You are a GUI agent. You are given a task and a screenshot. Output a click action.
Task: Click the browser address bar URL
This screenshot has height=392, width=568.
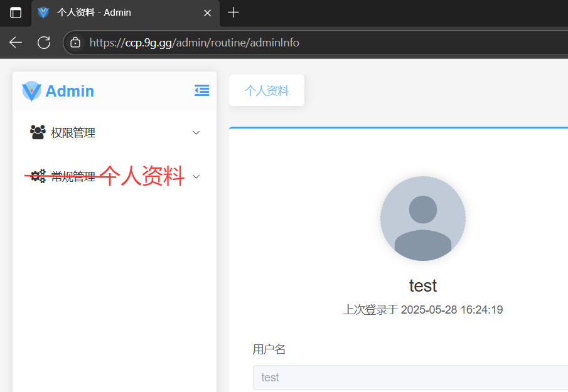point(194,43)
